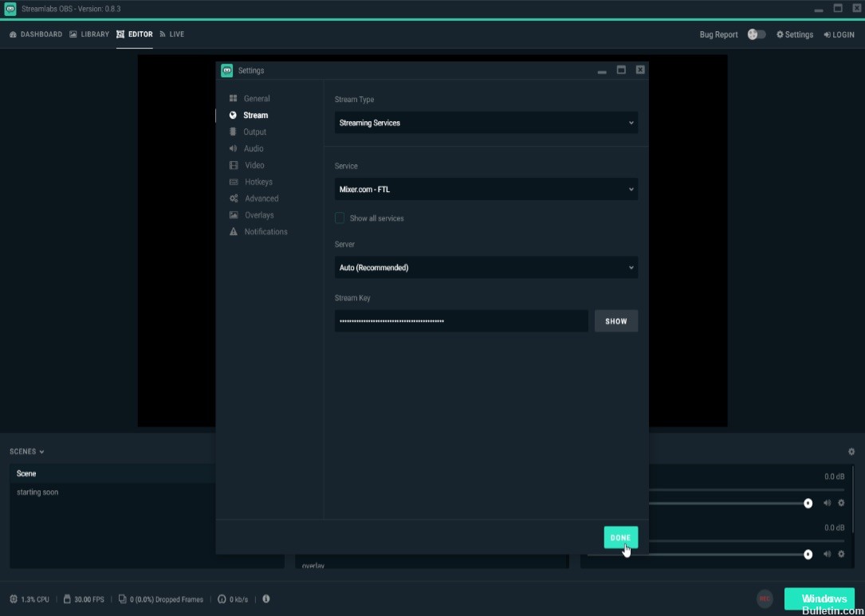Viewport: 865px width, 616px height.
Task: Toggle the night mode theme switch
Action: [757, 34]
